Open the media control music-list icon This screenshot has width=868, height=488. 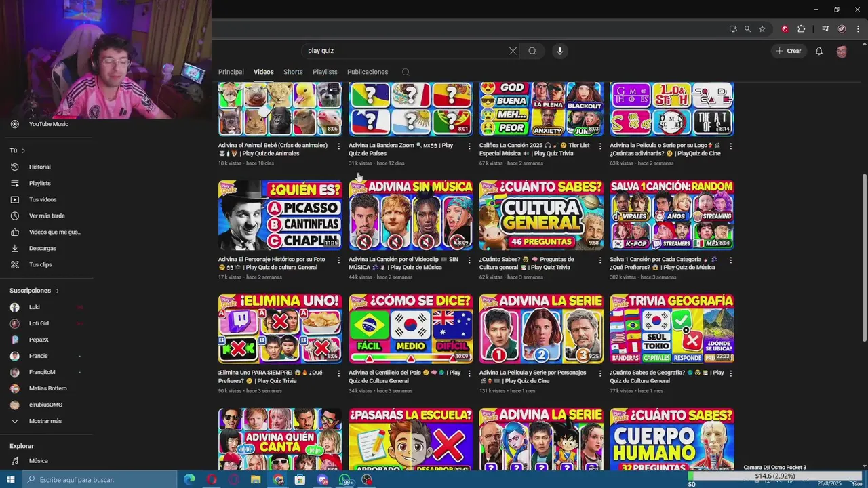point(825,29)
